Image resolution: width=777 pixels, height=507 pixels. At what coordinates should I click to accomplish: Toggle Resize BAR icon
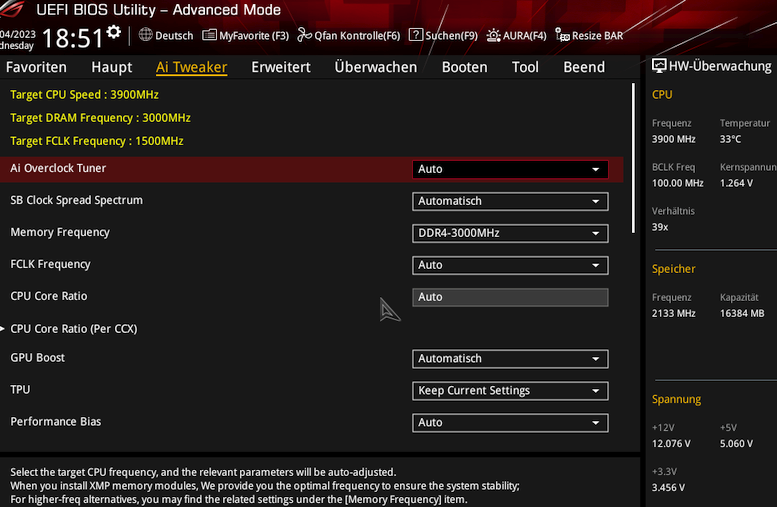coord(562,35)
